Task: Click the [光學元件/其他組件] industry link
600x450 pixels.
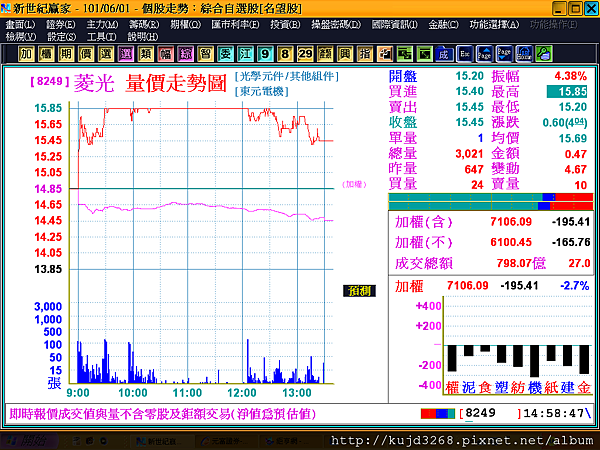Action: [x=287, y=77]
